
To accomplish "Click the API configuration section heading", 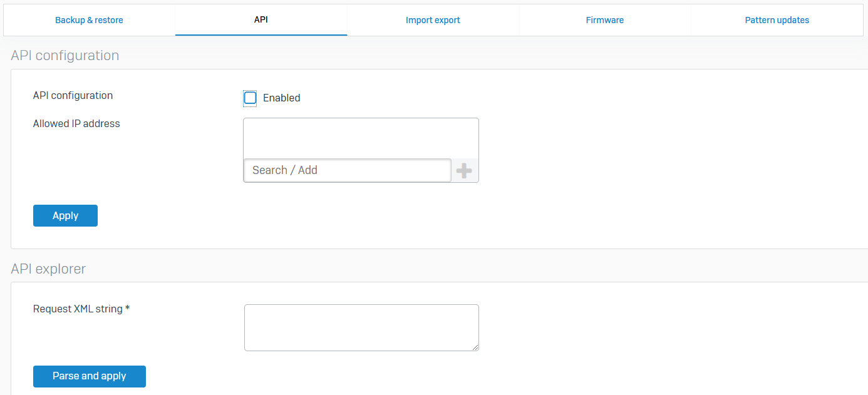I will coord(65,56).
